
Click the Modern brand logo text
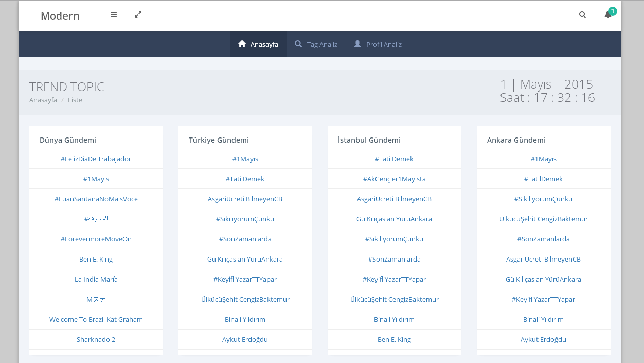click(x=60, y=16)
